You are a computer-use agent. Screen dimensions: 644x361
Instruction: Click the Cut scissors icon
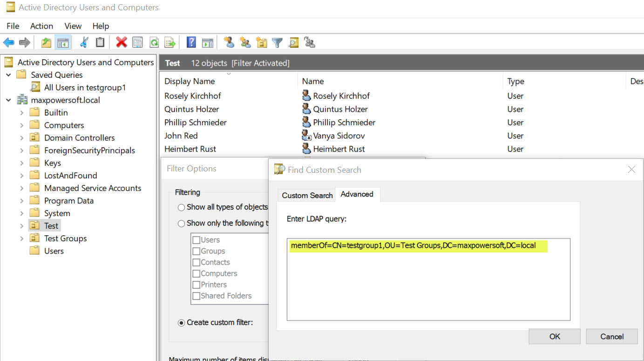(x=84, y=42)
